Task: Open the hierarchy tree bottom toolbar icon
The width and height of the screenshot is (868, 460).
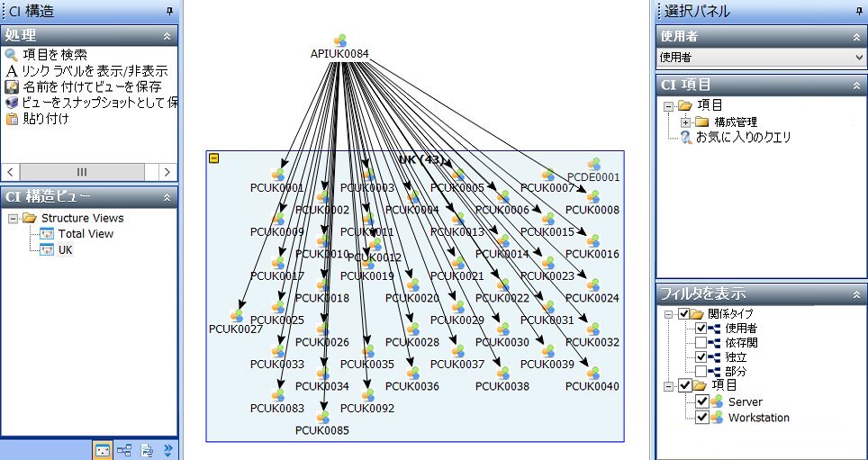Action: coord(124,450)
